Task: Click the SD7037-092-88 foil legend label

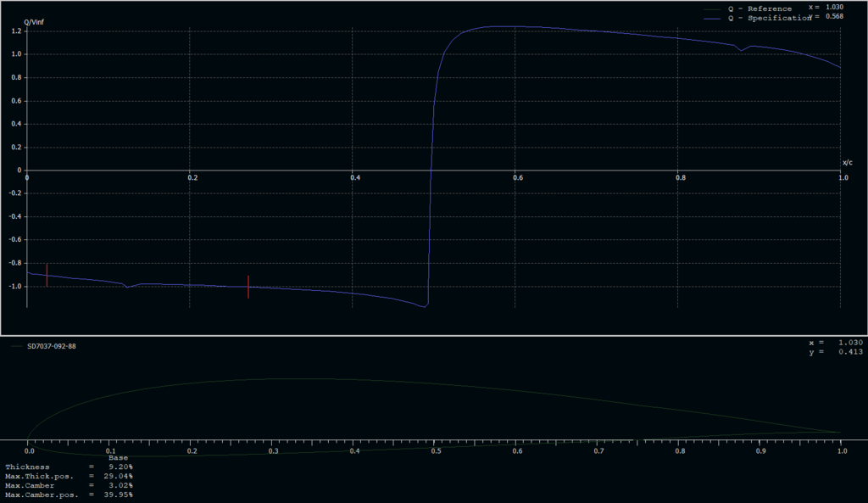Action: (x=51, y=346)
